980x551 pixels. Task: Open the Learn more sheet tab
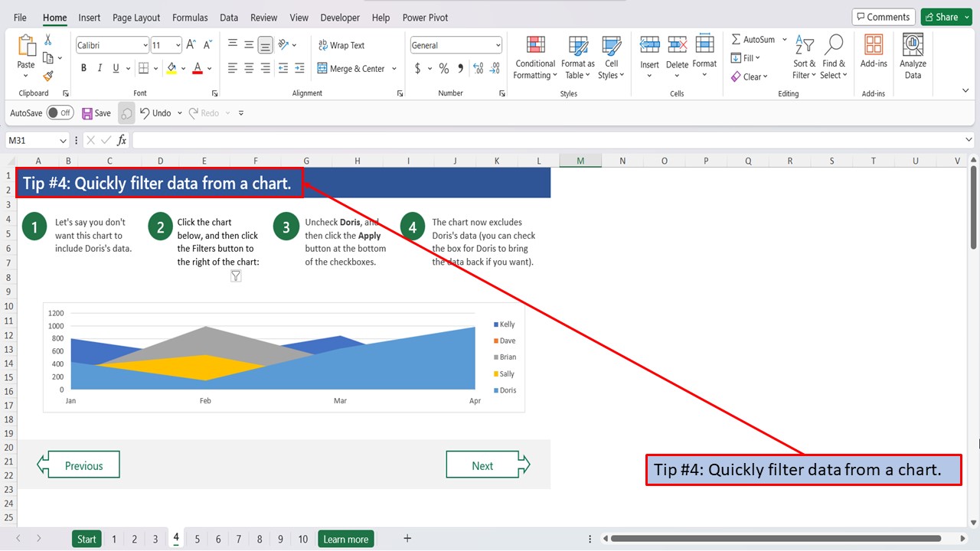(x=345, y=539)
